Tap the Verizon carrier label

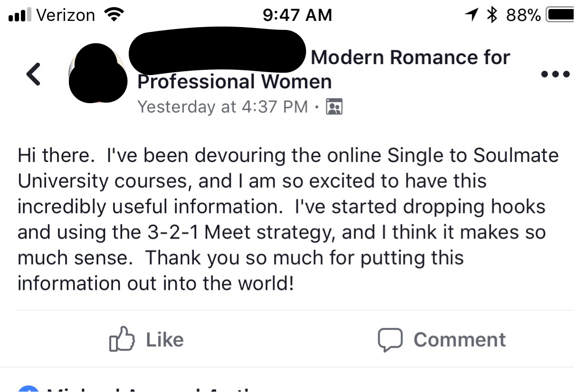point(66,16)
